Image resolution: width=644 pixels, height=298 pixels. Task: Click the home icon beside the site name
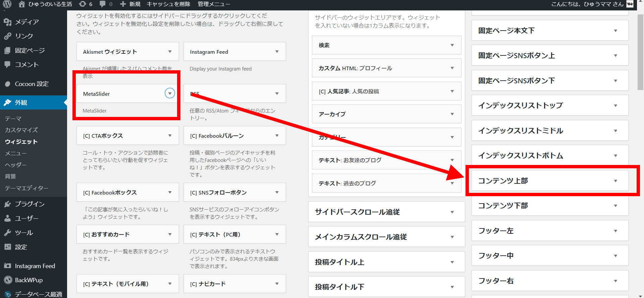(22, 4)
